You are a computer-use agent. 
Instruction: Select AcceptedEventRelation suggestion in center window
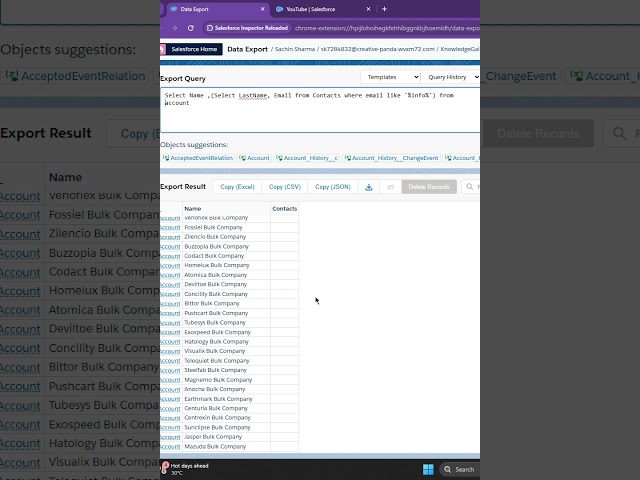click(x=198, y=158)
